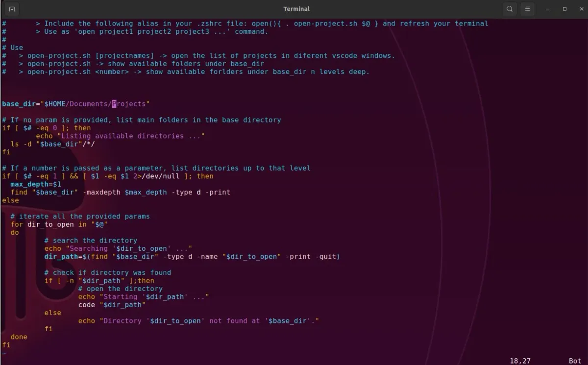
Task: Maximize the Terminal window
Action: 564,9
